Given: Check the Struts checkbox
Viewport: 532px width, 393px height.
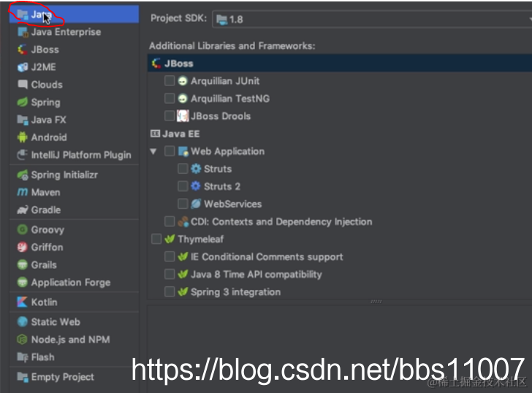Looking at the screenshot, I should [x=183, y=169].
